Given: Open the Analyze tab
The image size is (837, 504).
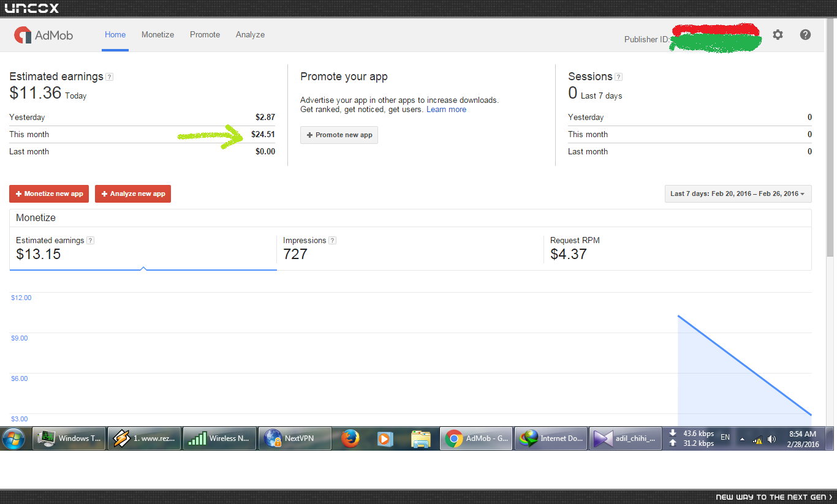Looking at the screenshot, I should click(x=250, y=35).
